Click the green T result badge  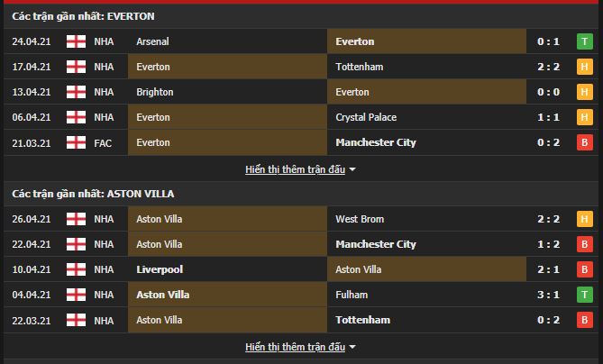pyautogui.click(x=584, y=41)
